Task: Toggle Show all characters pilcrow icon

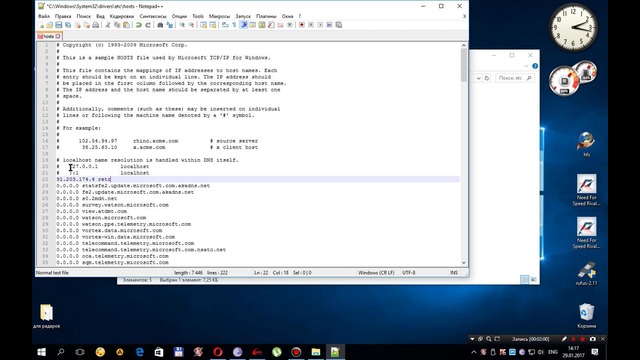Action: (x=234, y=25)
